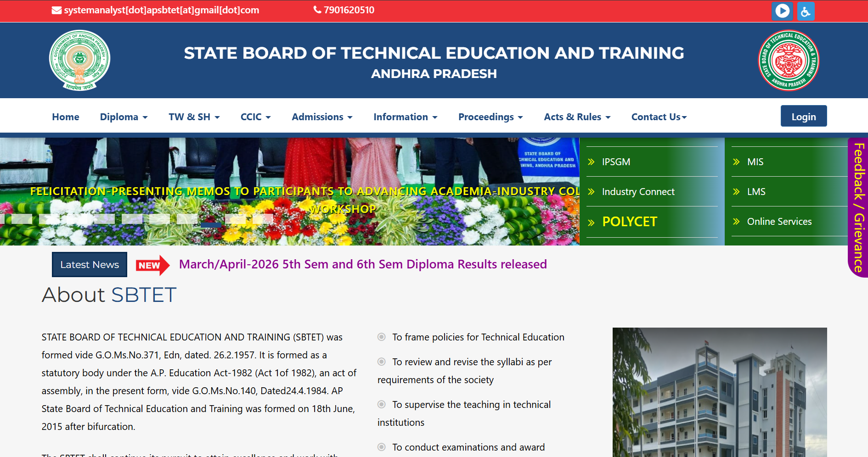Expand the Acts & Rules dropdown caret
This screenshot has width=868, height=457.
pos(608,118)
